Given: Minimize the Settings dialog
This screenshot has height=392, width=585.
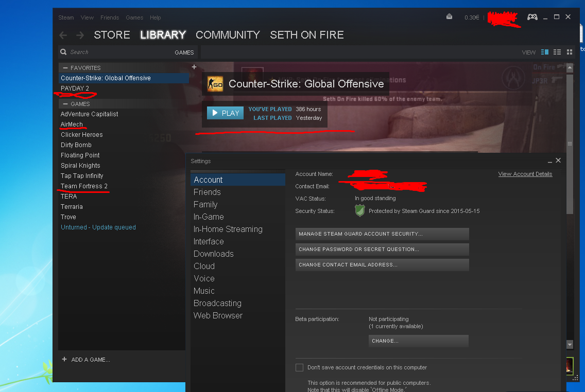Looking at the screenshot, I should pyautogui.click(x=549, y=161).
